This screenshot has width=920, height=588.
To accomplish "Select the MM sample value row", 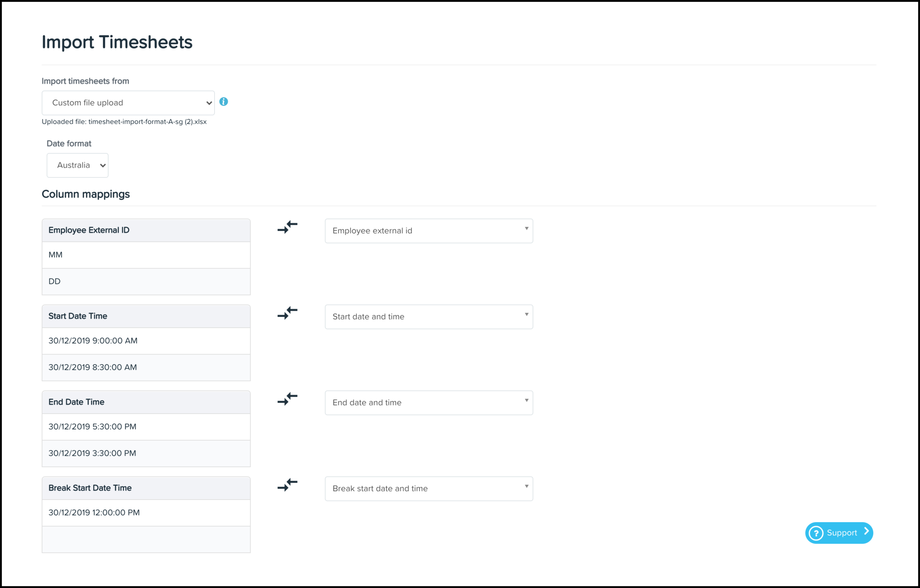I will (146, 255).
